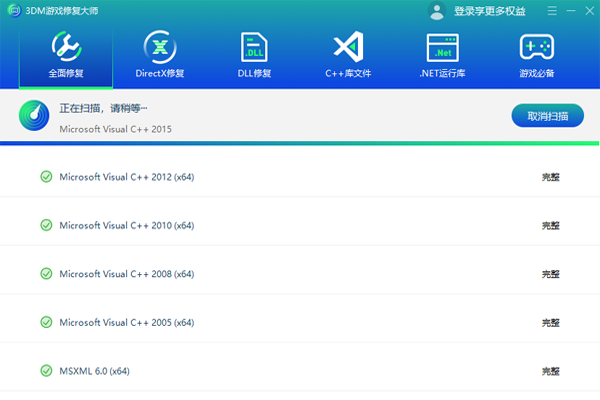Image resolution: width=600 pixels, height=400 pixels.
Task: Click green check beside MSXML 6.0 (x64)
Action: click(x=46, y=371)
